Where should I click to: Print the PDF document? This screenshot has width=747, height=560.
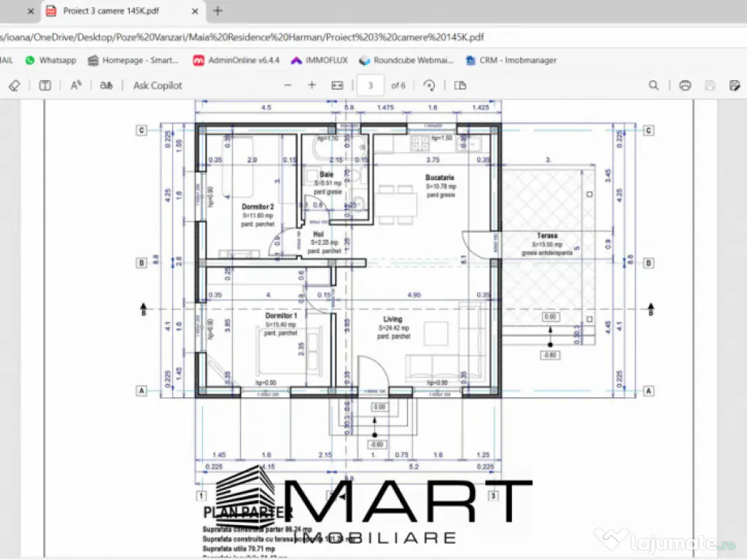point(685,85)
